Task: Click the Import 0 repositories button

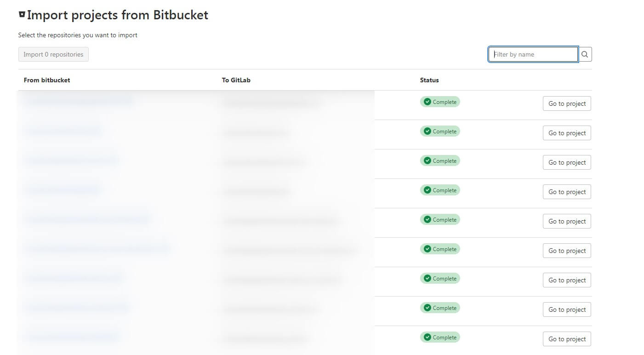Action: (53, 54)
